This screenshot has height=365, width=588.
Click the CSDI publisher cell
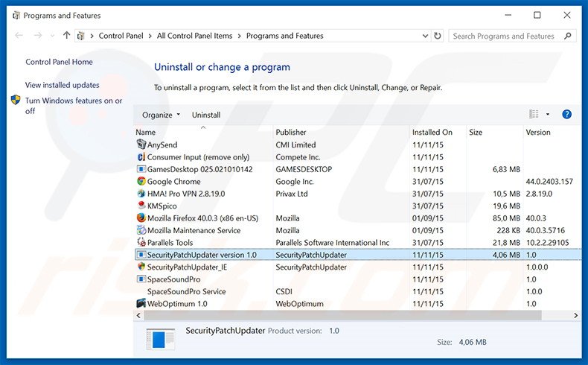click(284, 291)
